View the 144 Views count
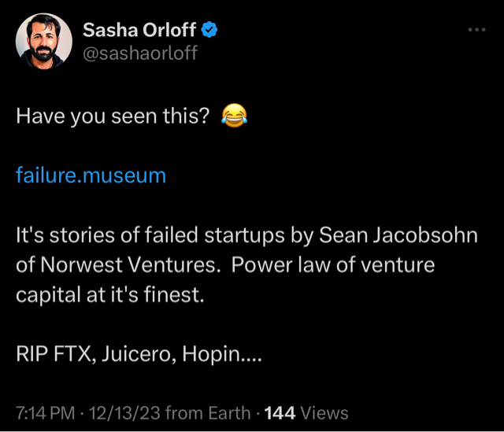The width and height of the screenshot is (504, 432). click(x=306, y=412)
